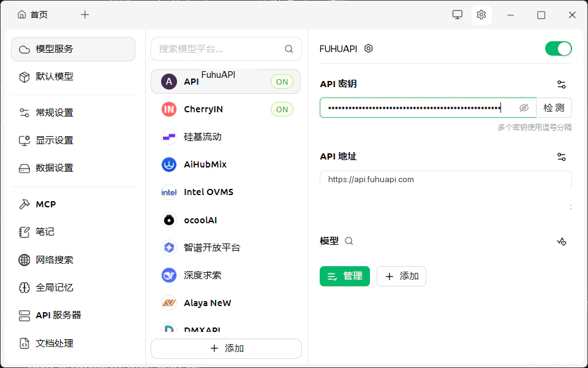
Task: Click 添加 button next to 管理
Action: (401, 277)
